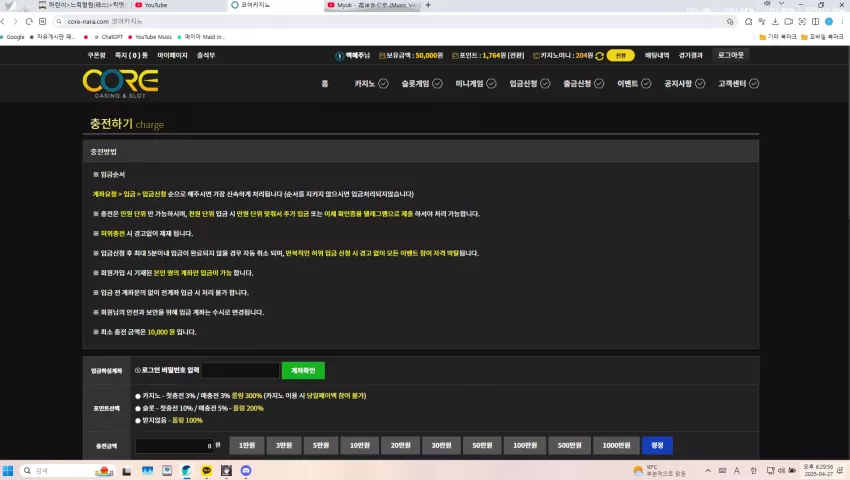Click the 30만원 amount button
Viewport: 850px width, 480px height.
(441, 445)
